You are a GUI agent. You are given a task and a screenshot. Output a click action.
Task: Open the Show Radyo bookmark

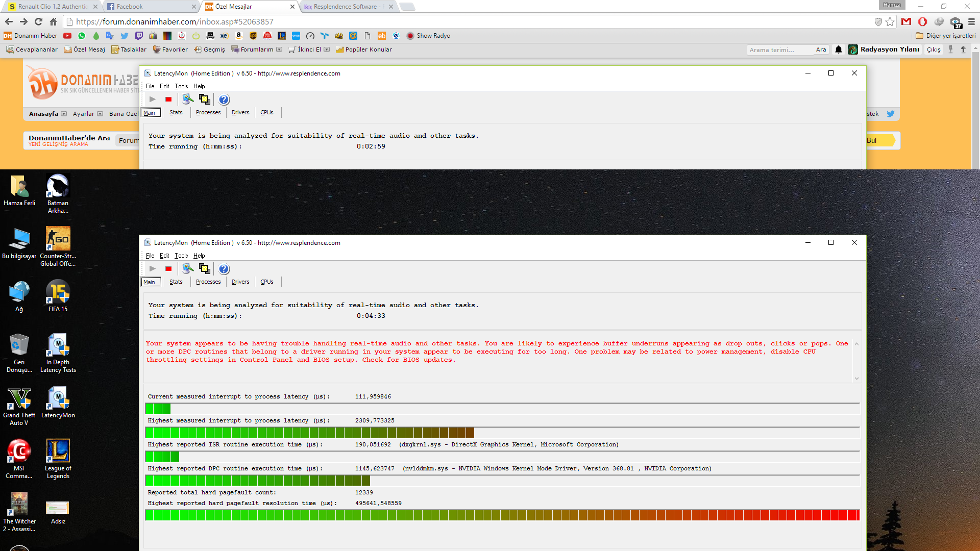[428, 36]
